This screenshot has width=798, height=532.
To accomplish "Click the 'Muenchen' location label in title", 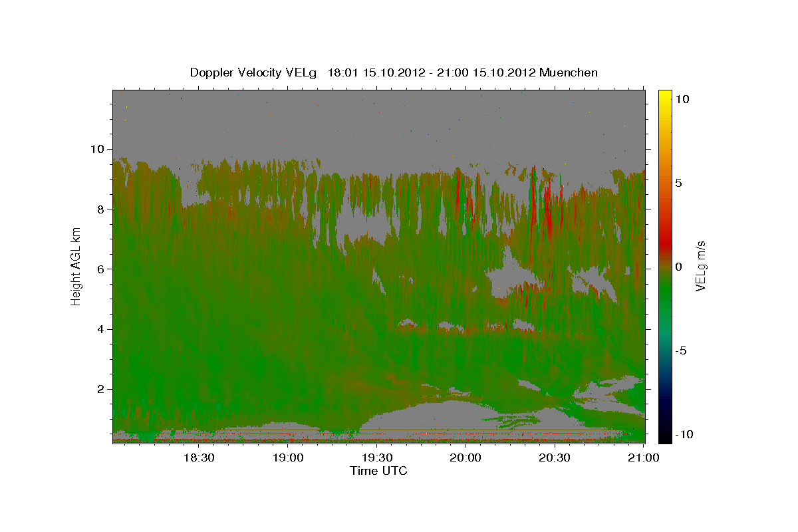I will click(569, 72).
